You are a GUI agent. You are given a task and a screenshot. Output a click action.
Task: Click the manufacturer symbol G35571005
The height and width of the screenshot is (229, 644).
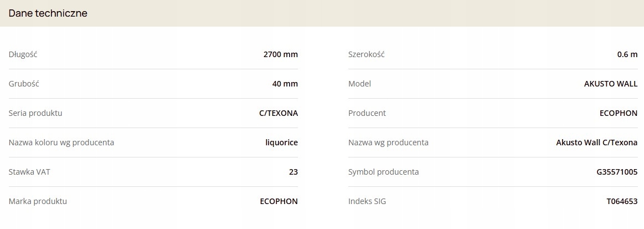tap(613, 172)
